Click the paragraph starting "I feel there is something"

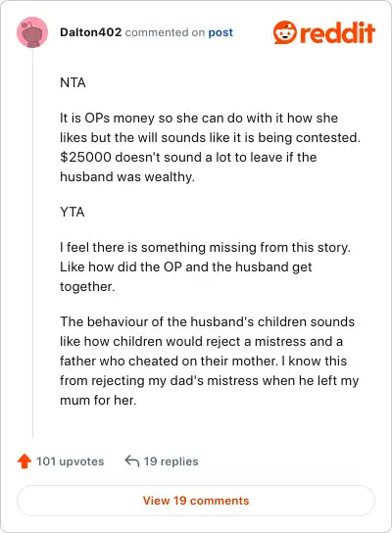tap(205, 266)
